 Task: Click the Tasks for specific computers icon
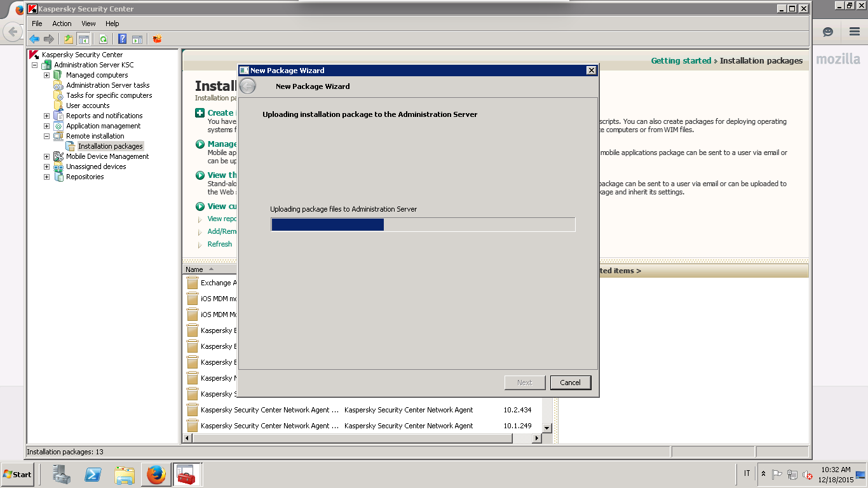pos(58,95)
